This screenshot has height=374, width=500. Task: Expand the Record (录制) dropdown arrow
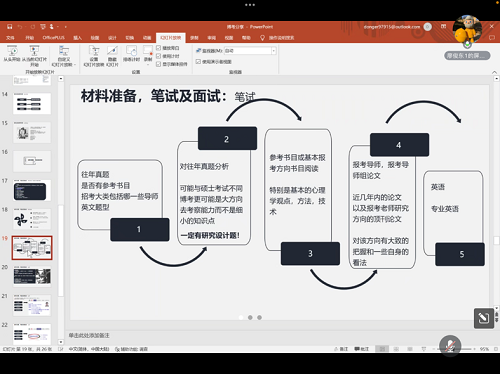coord(148,64)
